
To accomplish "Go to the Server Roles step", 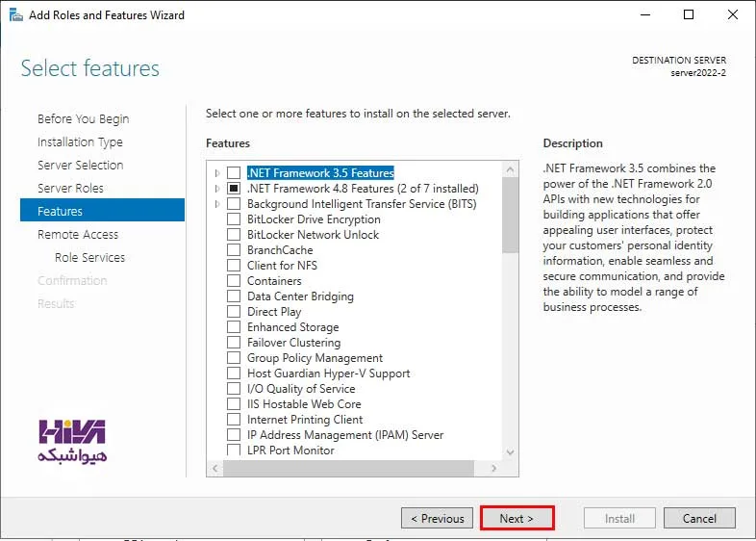I will [x=70, y=189].
